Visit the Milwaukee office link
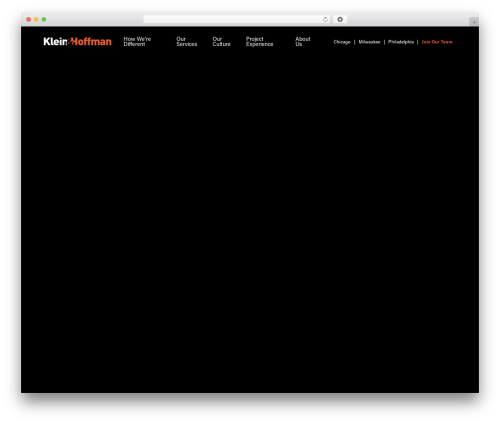Image resolution: width=500 pixels, height=423 pixels. coord(369,42)
